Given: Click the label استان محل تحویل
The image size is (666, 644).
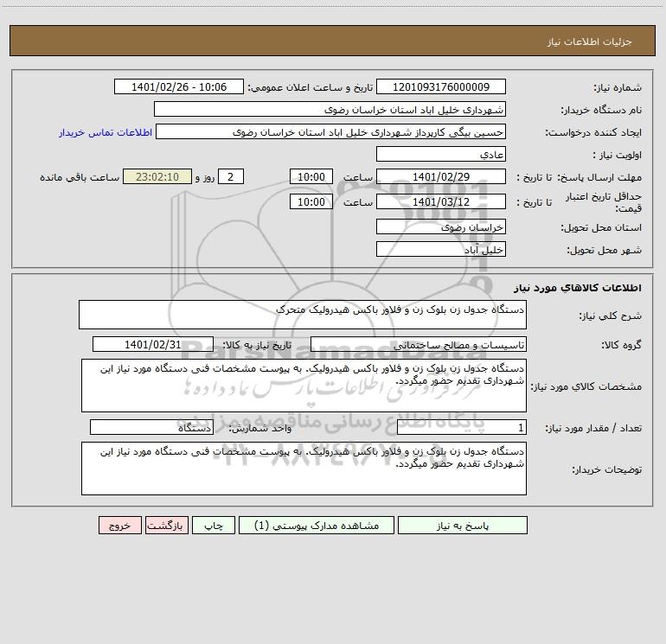Looking at the screenshot, I should pos(601,227).
